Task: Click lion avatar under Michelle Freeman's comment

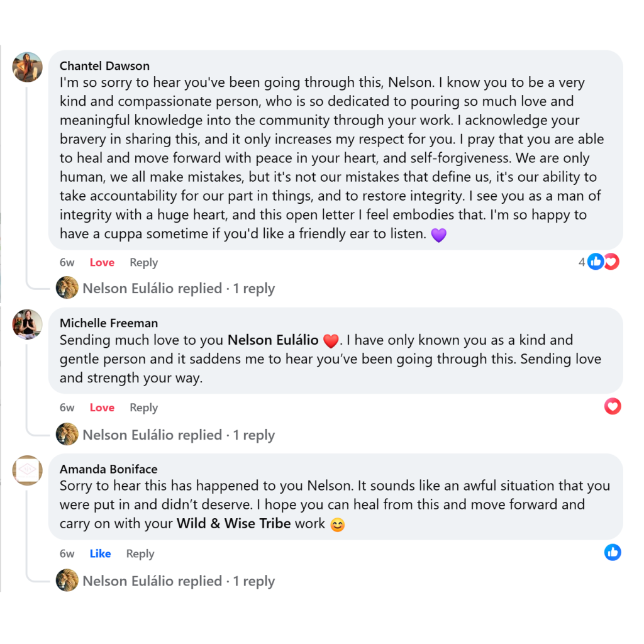Action: tap(67, 434)
